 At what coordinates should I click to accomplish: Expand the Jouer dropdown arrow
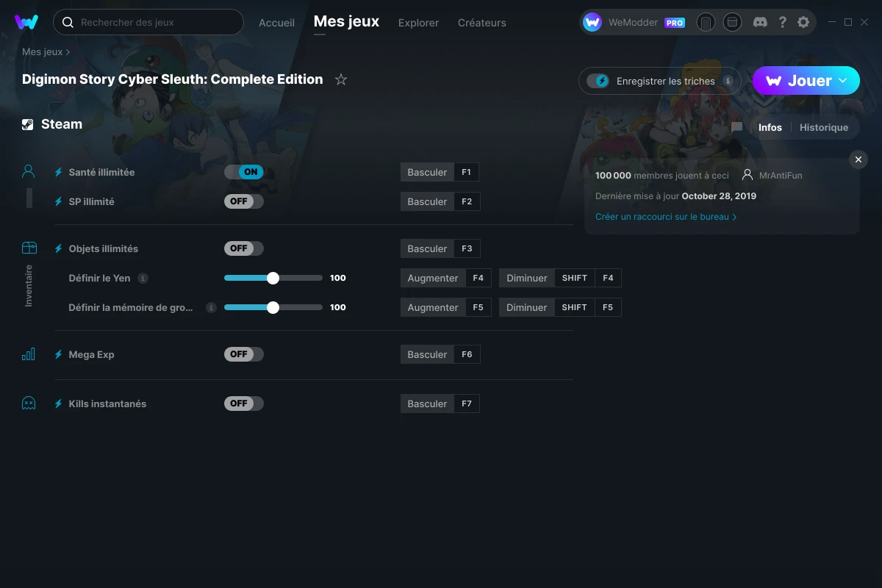click(843, 81)
